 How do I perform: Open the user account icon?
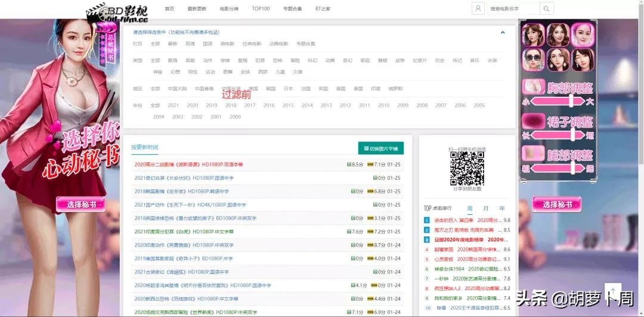pos(478,8)
